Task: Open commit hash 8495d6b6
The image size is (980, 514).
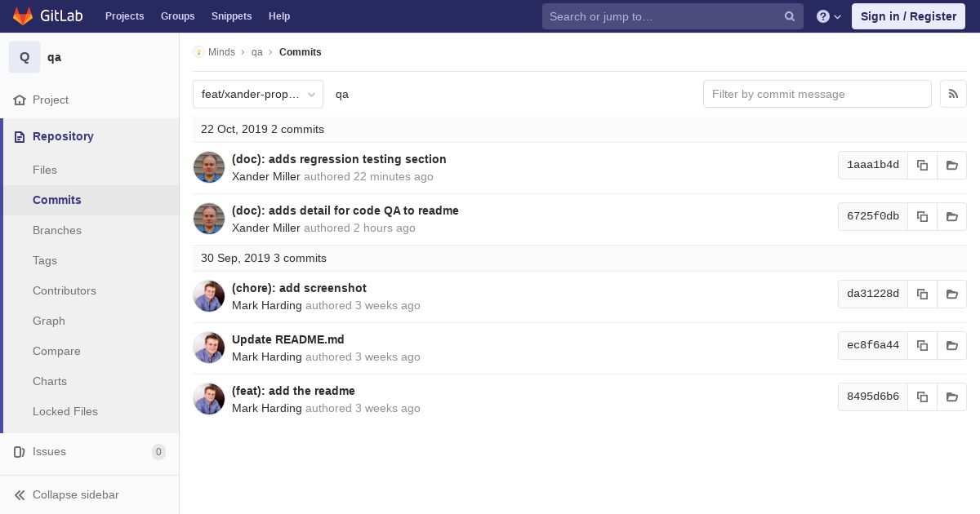Action: click(x=873, y=397)
